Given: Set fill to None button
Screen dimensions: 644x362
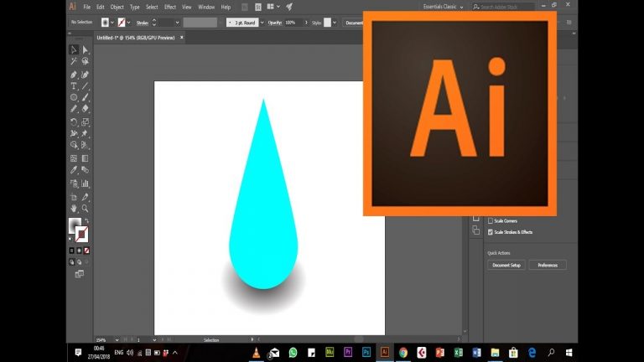Looking at the screenshot, I should [86, 251].
